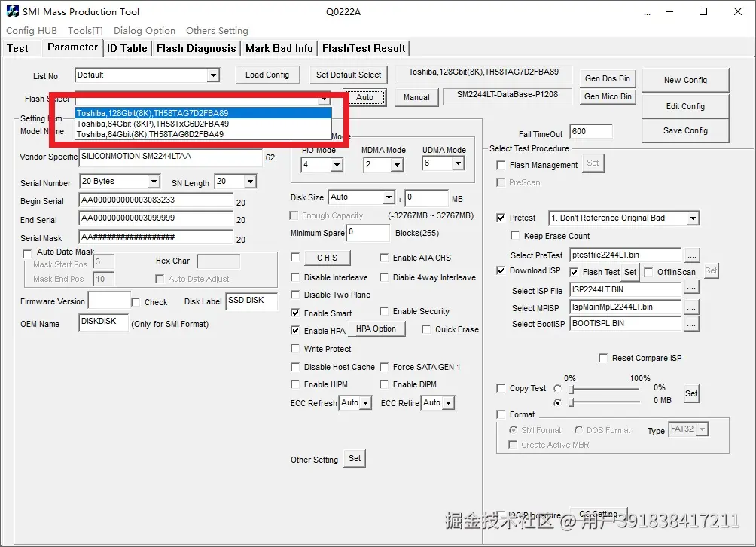Image resolution: width=756 pixels, height=547 pixels.
Task: Click the Disk Label input field
Action: click(251, 301)
